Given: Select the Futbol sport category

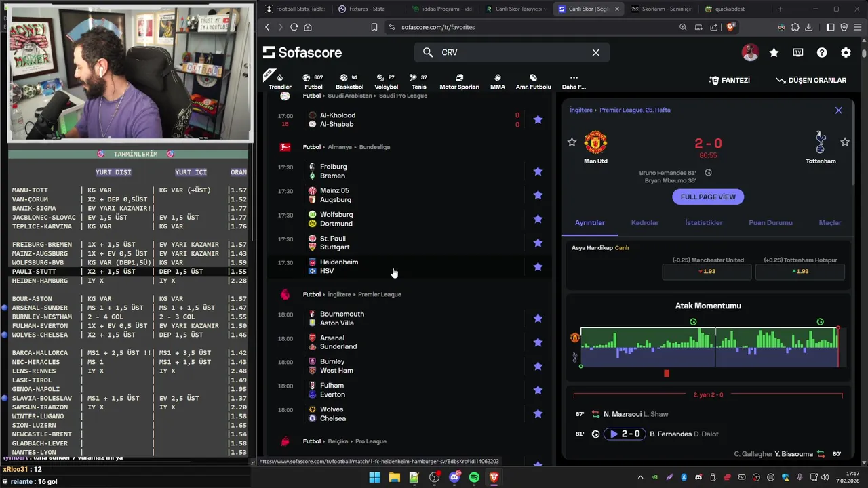Looking at the screenshot, I should tap(313, 81).
